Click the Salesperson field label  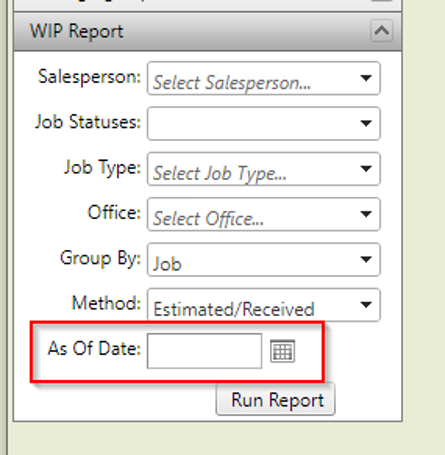90,77
